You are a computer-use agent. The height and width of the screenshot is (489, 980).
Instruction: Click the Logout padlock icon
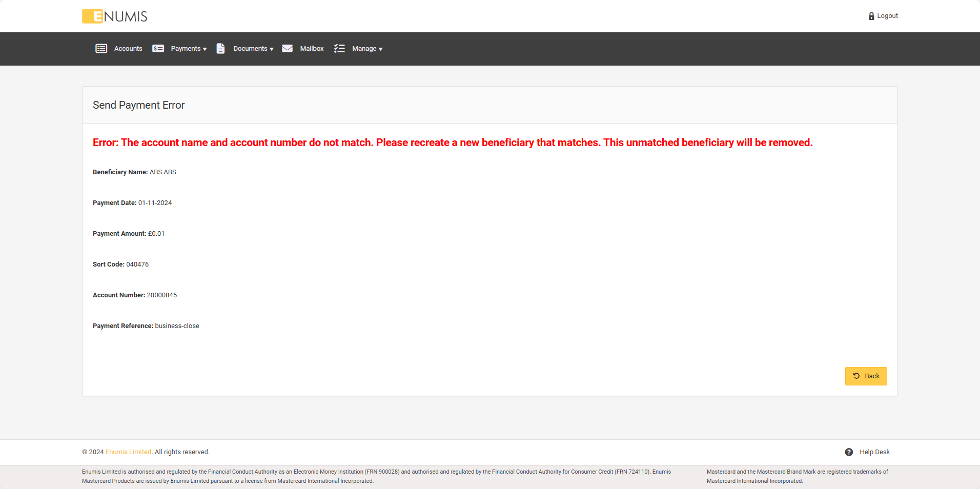[x=871, y=16]
